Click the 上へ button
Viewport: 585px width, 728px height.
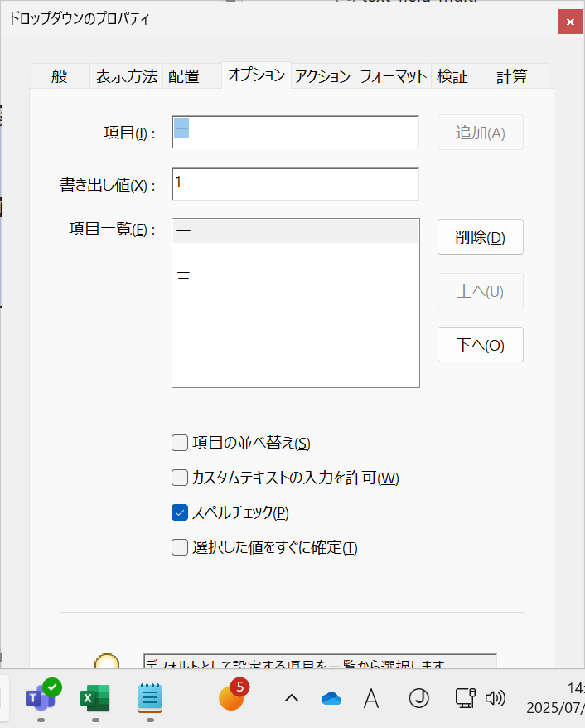[480, 291]
